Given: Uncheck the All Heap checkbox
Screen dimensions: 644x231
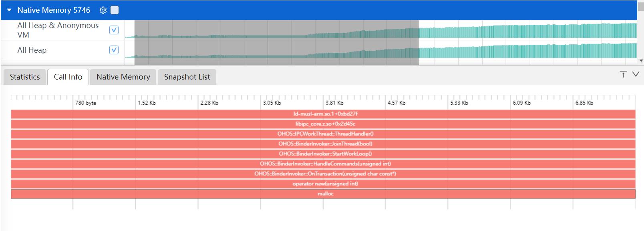Looking at the screenshot, I should tap(114, 50).
